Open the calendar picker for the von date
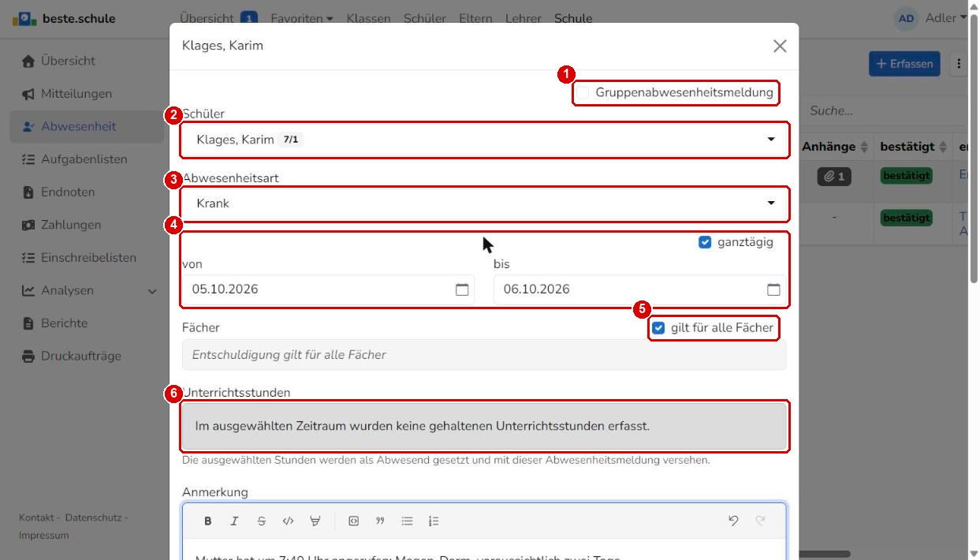Image resolution: width=980 pixels, height=560 pixels. tap(462, 289)
